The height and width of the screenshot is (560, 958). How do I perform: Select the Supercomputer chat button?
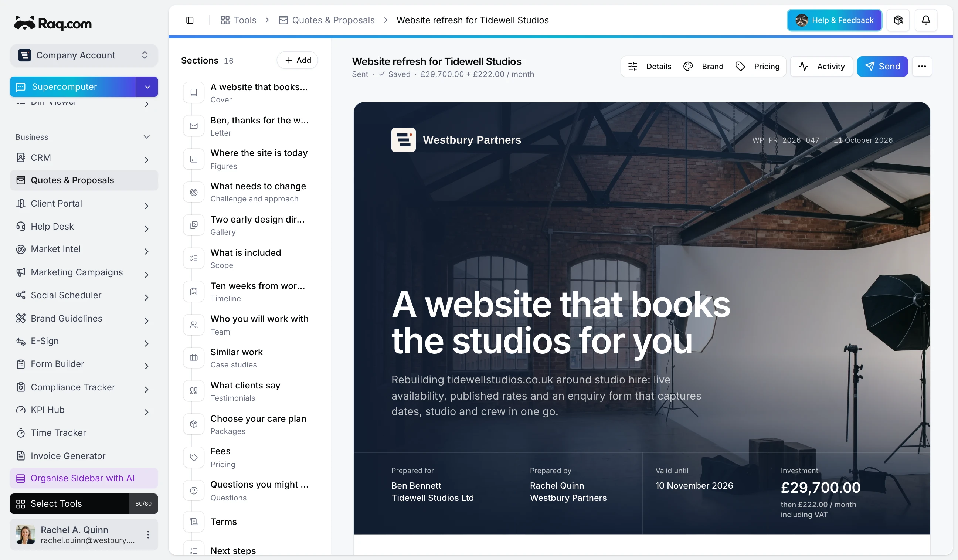tap(72, 87)
